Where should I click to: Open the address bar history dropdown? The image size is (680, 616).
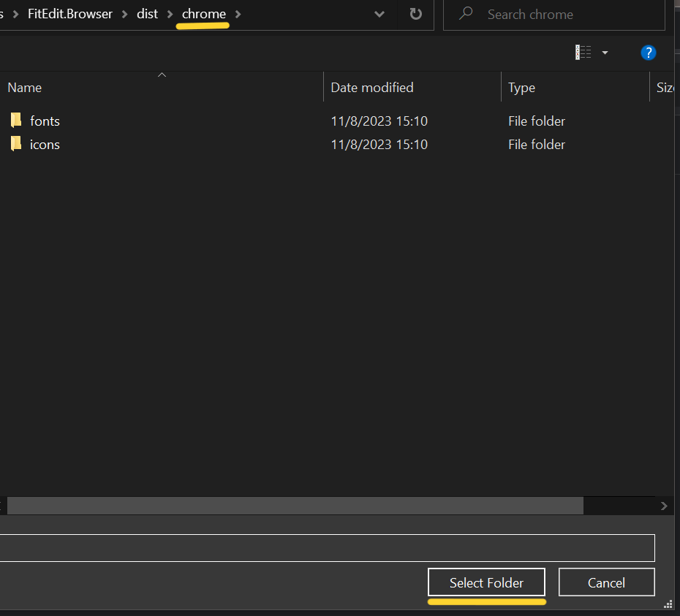coord(379,14)
